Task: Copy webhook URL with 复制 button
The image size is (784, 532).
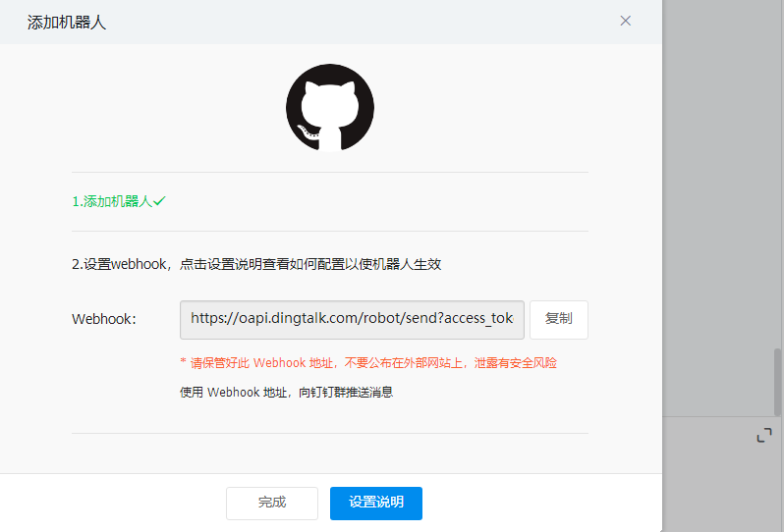Action: click(558, 320)
